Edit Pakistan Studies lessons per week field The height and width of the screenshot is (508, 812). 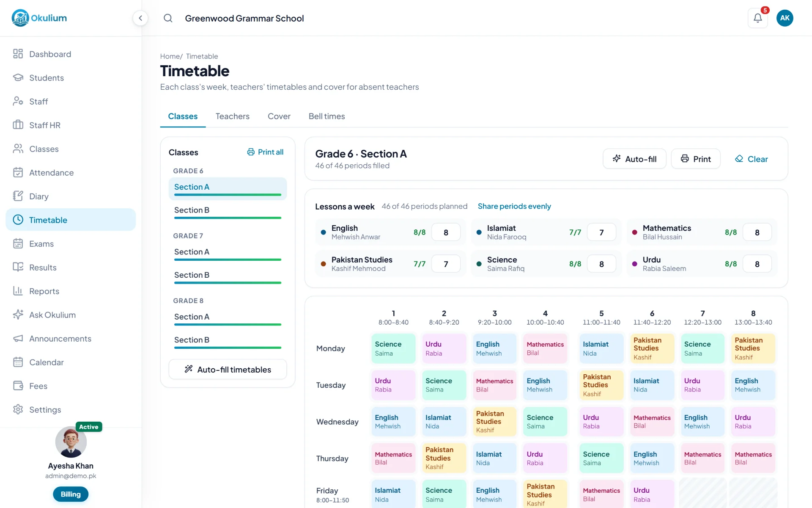pos(446,264)
